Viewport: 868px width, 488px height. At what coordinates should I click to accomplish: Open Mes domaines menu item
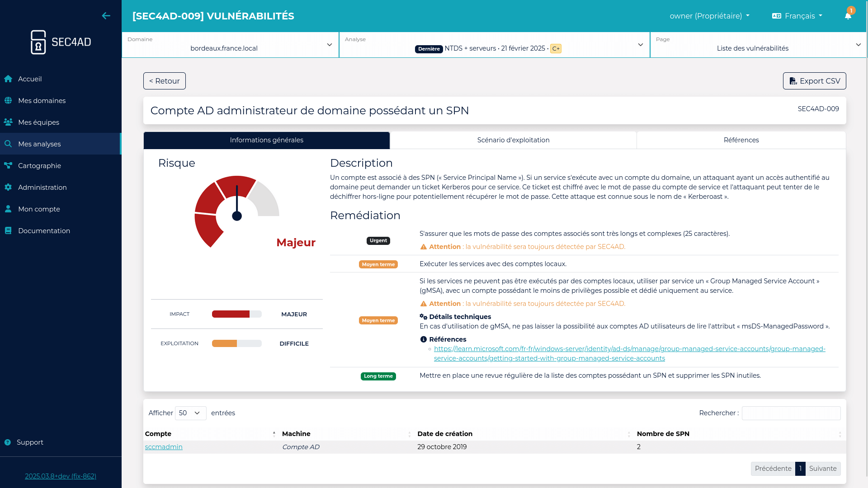61,101
